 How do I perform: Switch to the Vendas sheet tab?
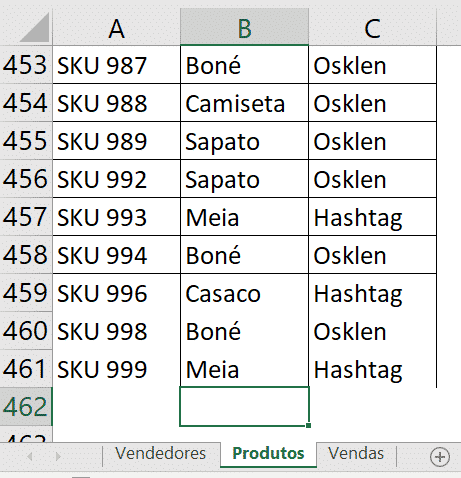tap(356, 454)
